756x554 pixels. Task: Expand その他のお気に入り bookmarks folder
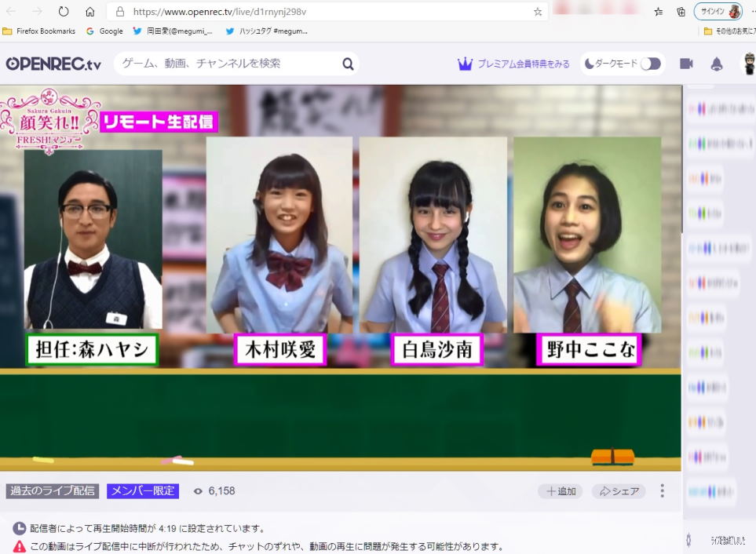(730, 31)
